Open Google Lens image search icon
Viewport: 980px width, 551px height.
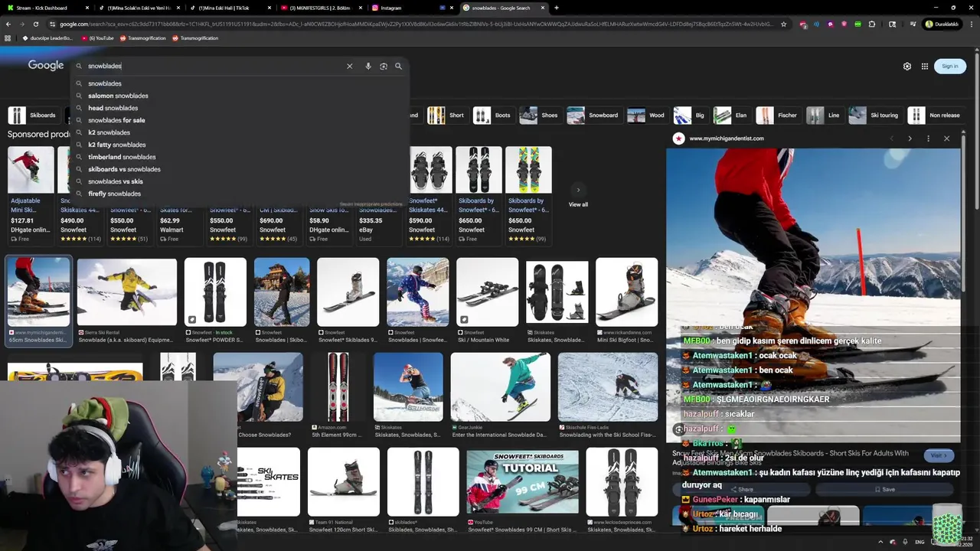point(384,66)
